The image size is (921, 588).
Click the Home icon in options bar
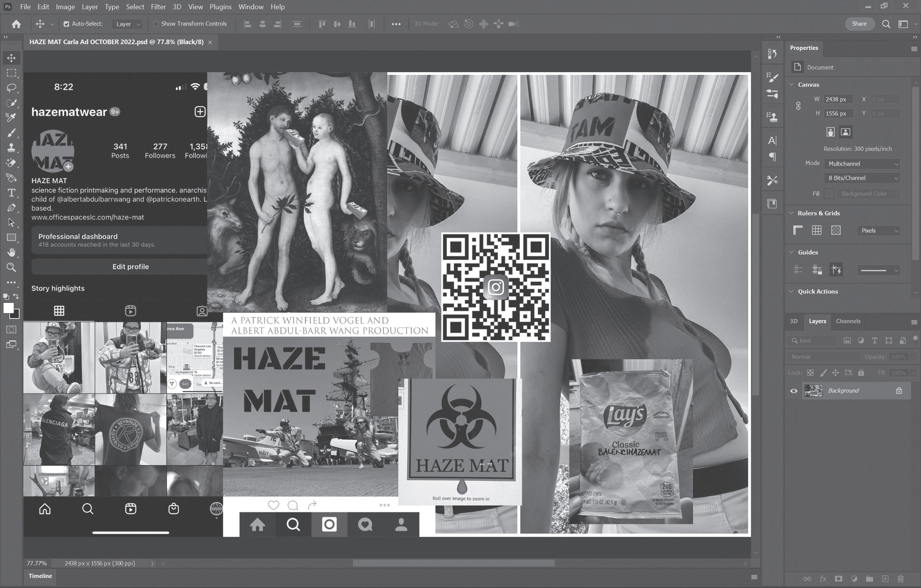(16, 24)
